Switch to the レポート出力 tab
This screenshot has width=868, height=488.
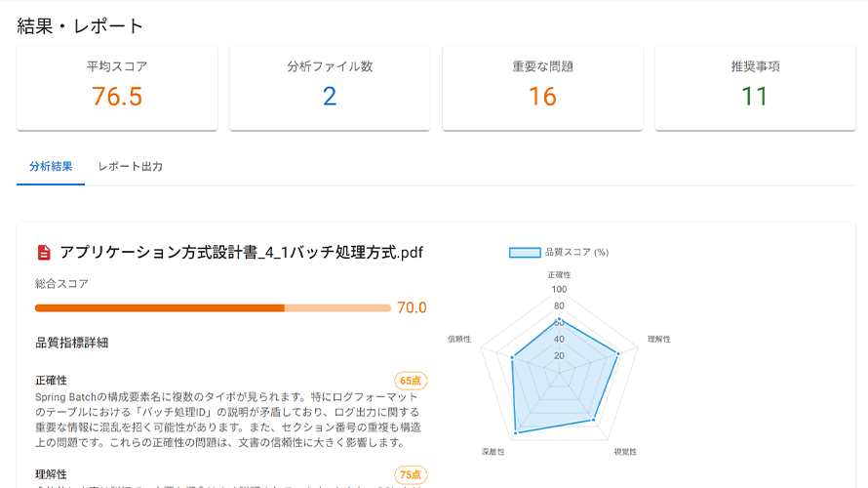pos(130,167)
